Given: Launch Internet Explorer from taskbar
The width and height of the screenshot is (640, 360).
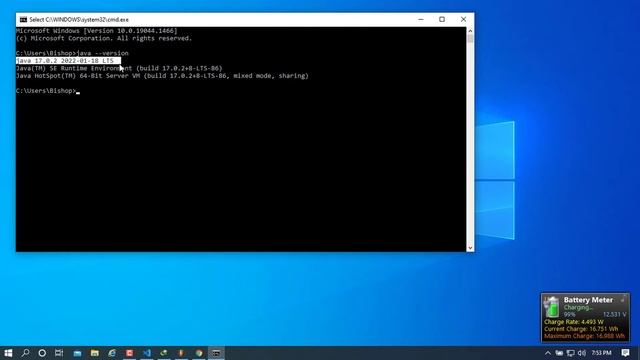Looking at the screenshot, I should [x=112, y=353].
